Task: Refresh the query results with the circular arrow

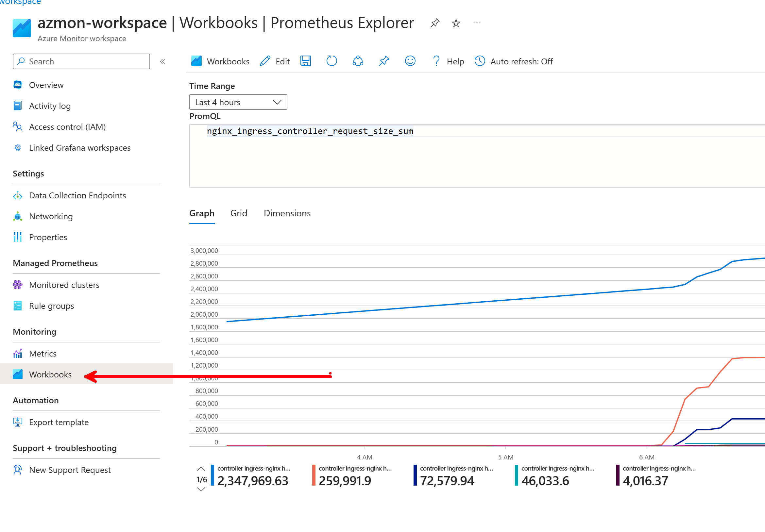Action: tap(331, 61)
